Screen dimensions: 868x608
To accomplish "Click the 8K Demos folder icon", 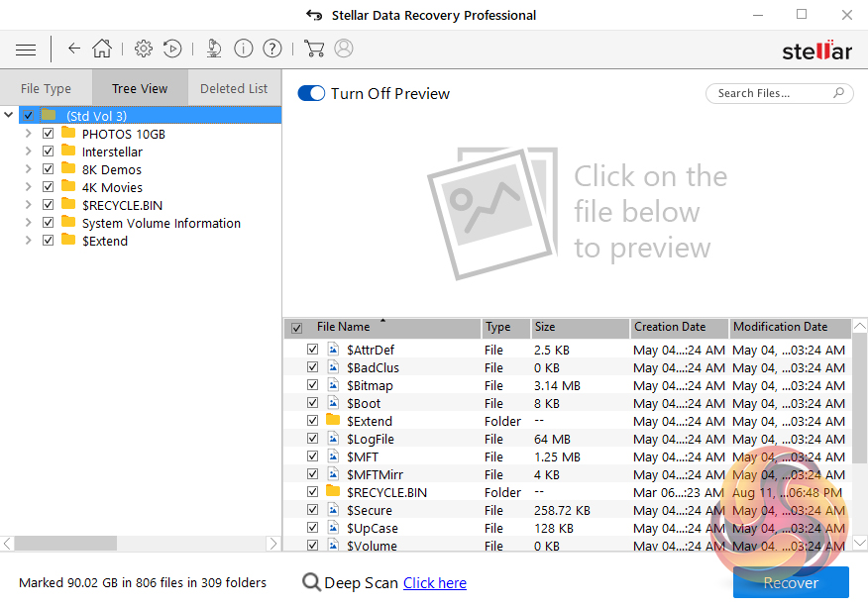I will click(x=68, y=168).
